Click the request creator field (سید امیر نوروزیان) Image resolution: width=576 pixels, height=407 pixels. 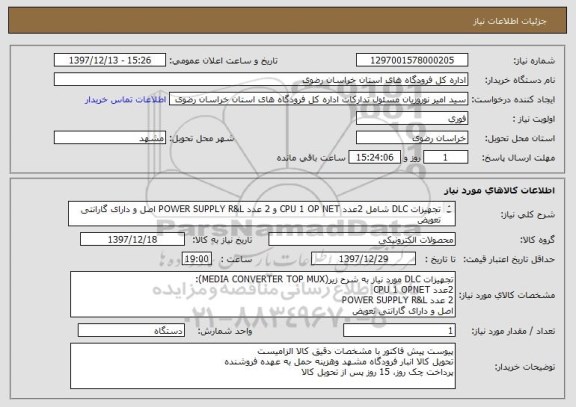[x=318, y=99]
